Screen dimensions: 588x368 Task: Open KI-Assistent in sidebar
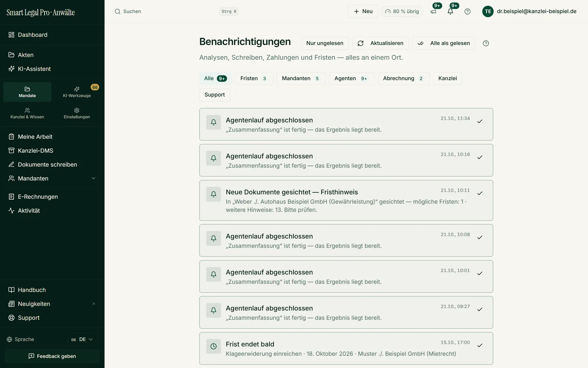click(x=52, y=69)
